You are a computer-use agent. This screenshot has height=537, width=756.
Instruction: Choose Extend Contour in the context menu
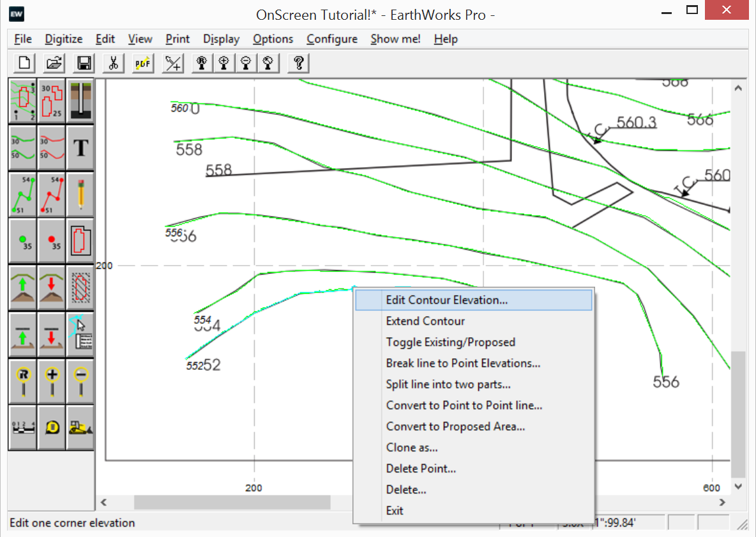click(474, 321)
